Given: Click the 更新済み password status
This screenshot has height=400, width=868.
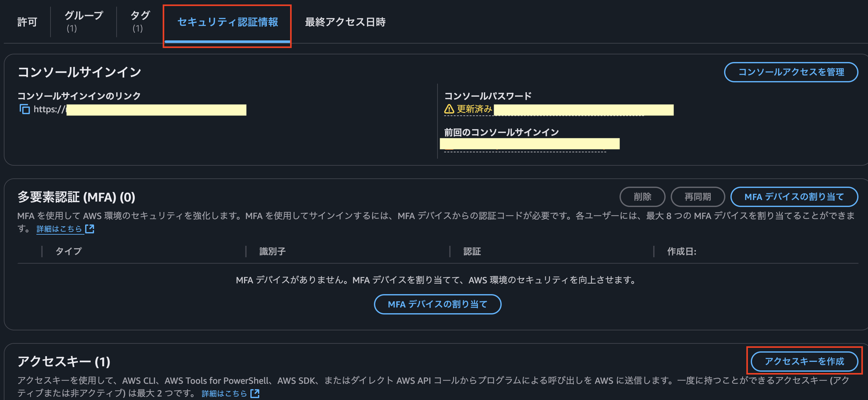Looking at the screenshot, I should (474, 109).
